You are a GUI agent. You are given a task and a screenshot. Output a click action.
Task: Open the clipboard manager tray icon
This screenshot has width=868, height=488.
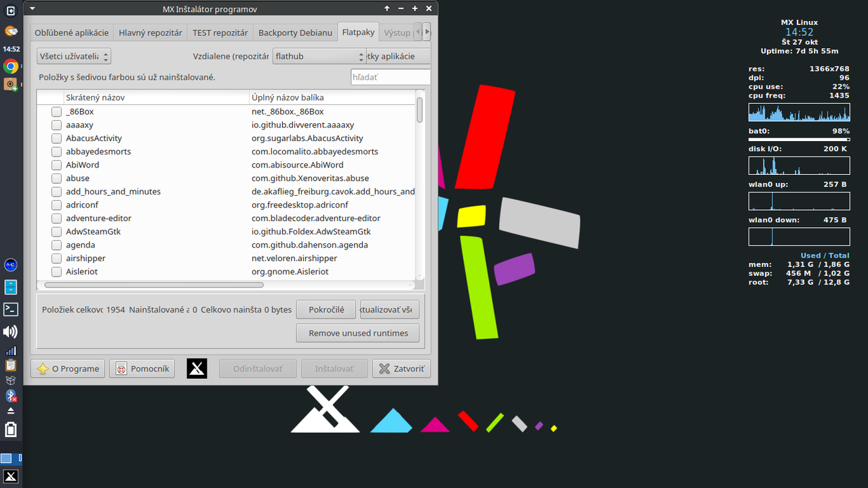11,366
